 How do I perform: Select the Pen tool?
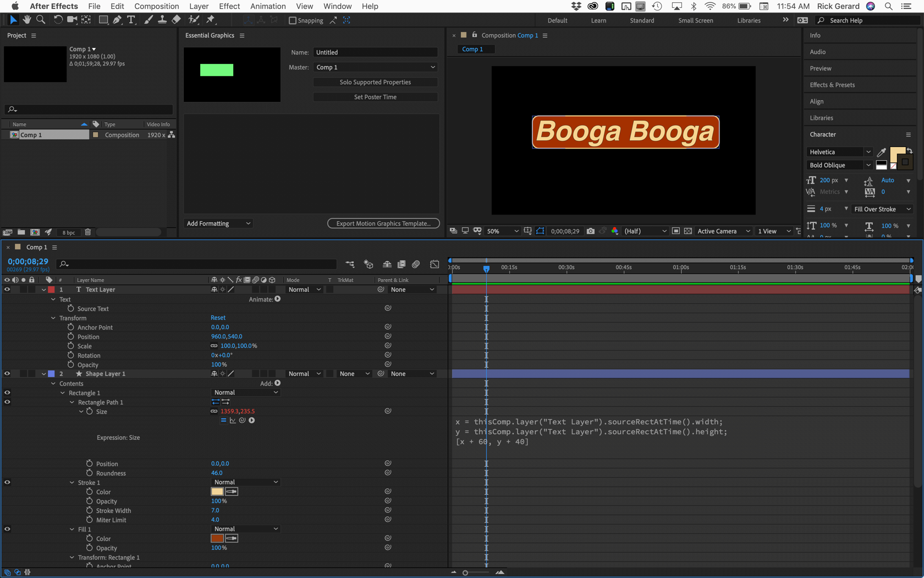tap(117, 20)
